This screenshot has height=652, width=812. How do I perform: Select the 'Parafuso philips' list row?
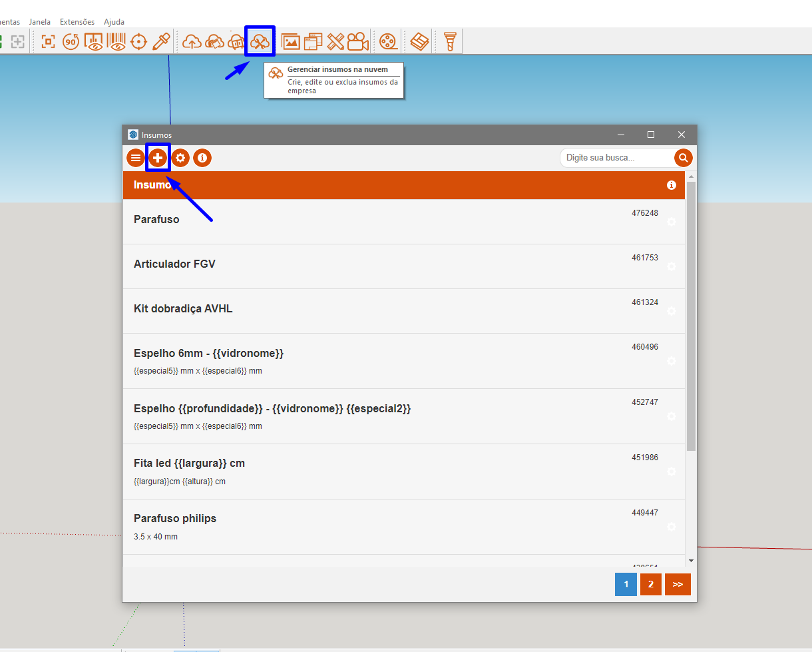point(404,527)
